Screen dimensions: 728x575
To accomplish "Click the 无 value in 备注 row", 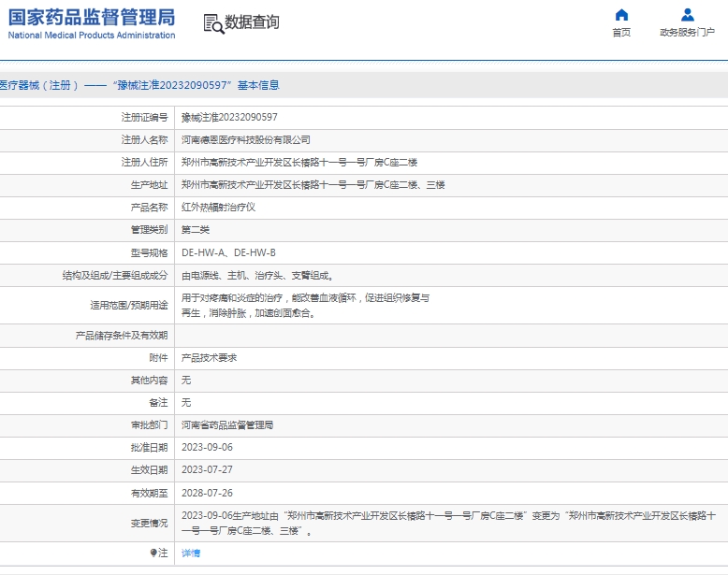I will click(x=185, y=402).
